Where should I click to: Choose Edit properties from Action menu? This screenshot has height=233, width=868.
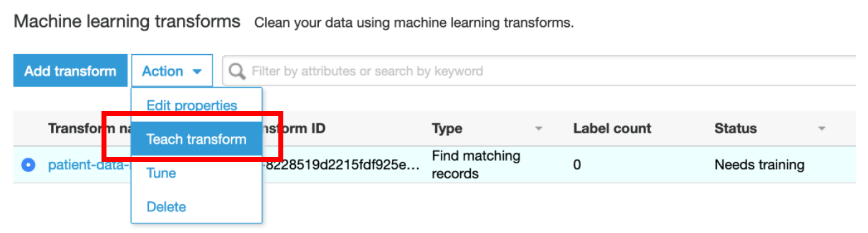[192, 105]
